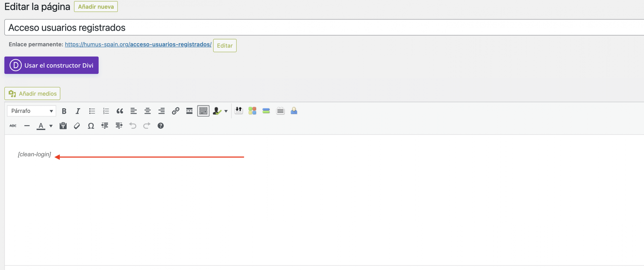
Task: Click the colored boxes shortcode icon
Action: 252,110
